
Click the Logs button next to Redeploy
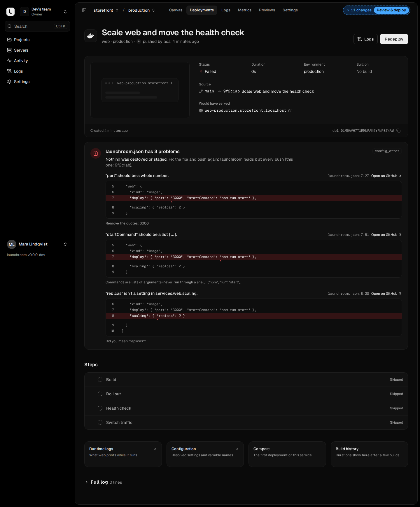point(365,39)
